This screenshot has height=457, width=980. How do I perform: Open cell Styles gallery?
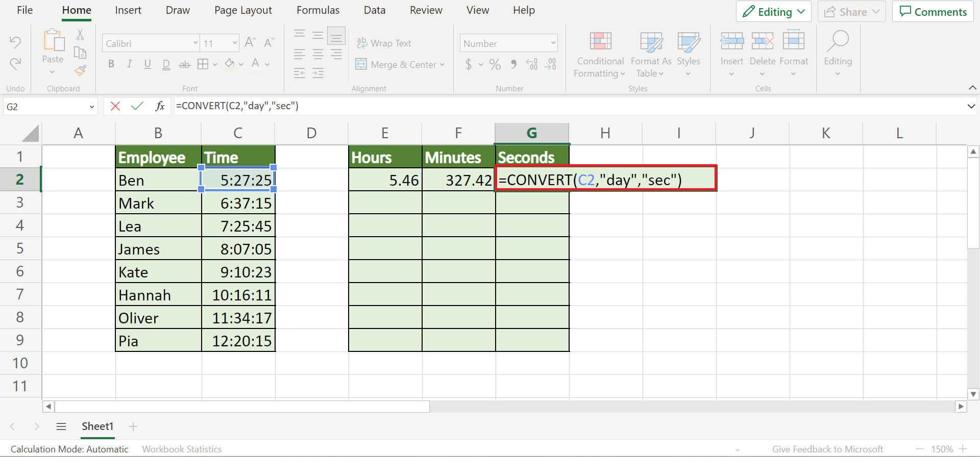coord(689,55)
